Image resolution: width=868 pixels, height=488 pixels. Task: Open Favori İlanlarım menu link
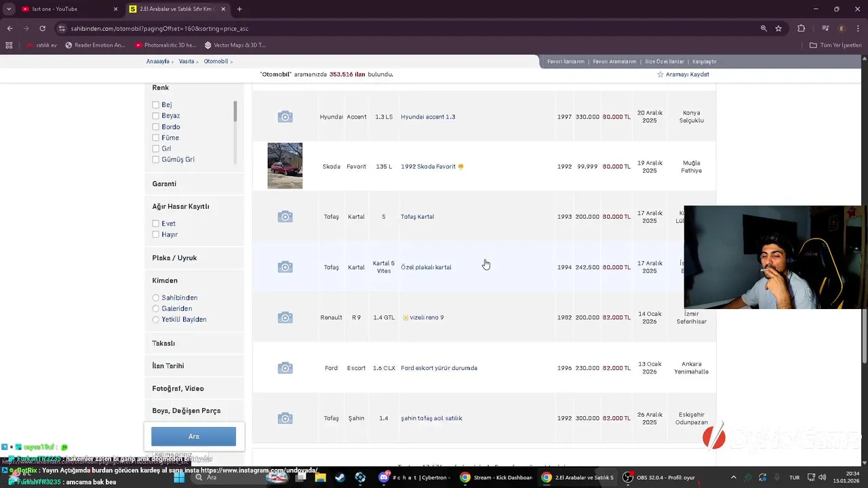[x=566, y=62]
